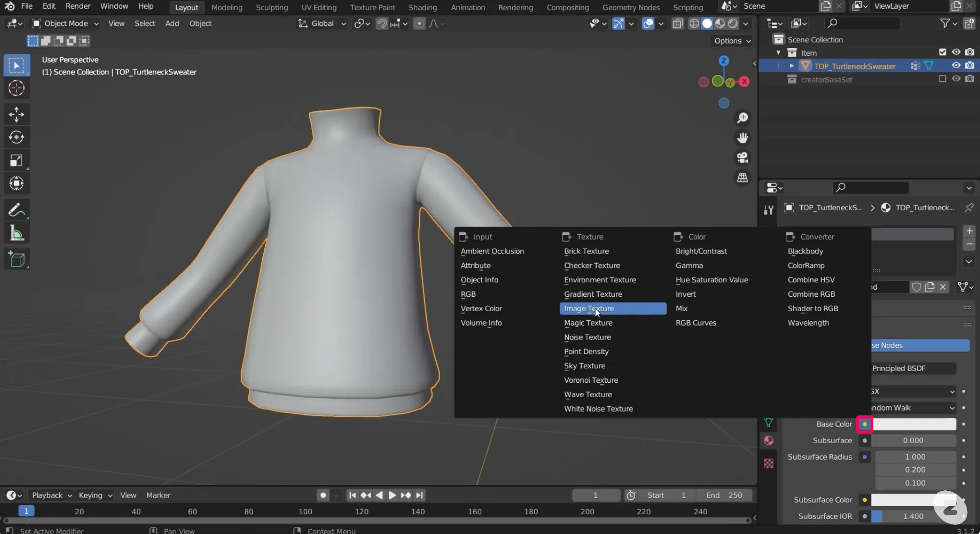Image resolution: width=980 pixels, height=534 pixels.
Task: Open the Texture properties checker icon
Action: pyautogui.click(x=769, y=463)
